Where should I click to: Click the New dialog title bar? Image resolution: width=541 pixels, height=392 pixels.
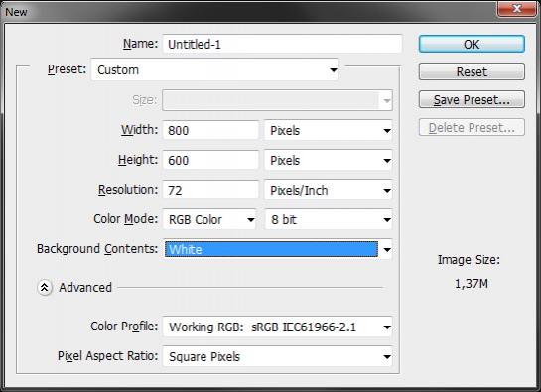[x=248, y=11]
